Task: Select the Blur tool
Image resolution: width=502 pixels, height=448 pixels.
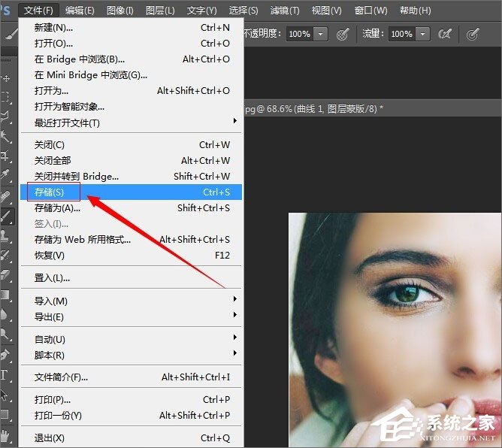Action: tap(6, 314)
